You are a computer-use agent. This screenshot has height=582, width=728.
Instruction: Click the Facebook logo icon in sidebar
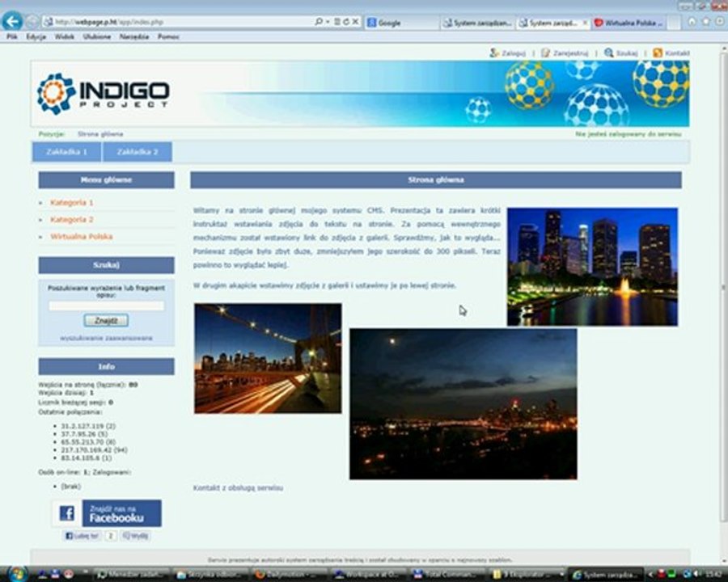[x=67, y=513]
